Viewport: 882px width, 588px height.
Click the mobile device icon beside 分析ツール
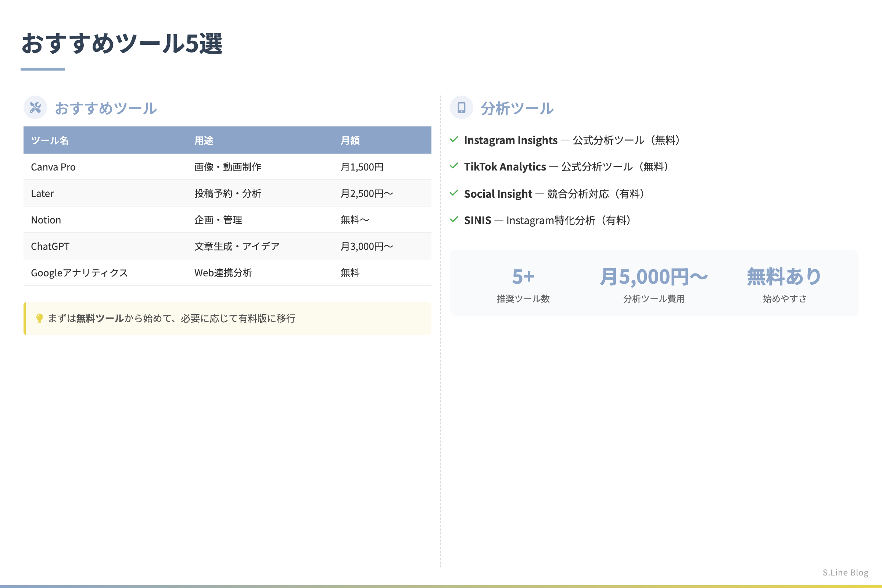(x=461, y=108)
